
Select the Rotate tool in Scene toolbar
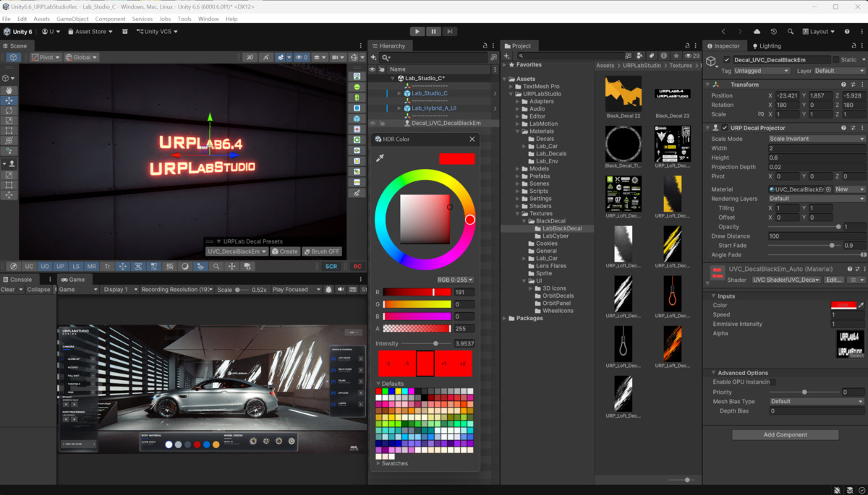[x=10, y=111]
